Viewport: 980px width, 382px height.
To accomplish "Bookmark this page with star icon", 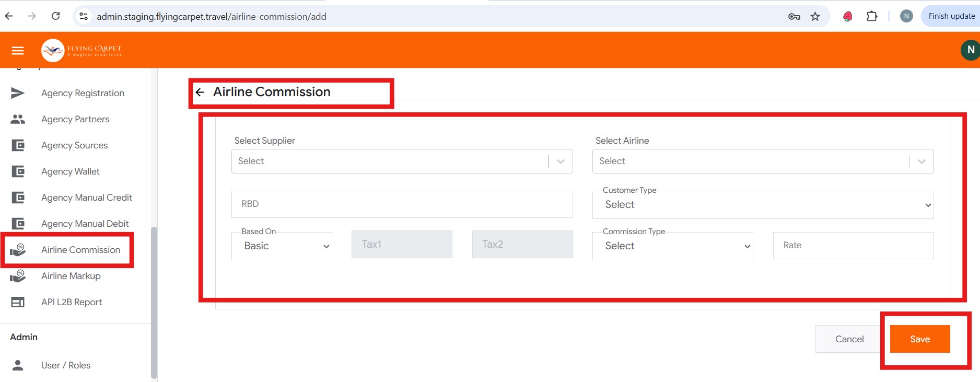I will [815, 17].
